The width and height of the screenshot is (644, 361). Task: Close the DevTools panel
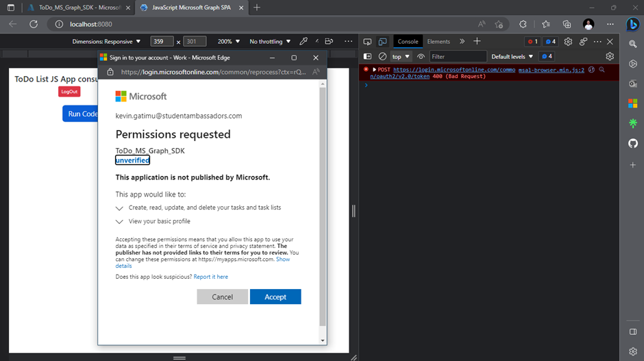[x=610, y=42]
